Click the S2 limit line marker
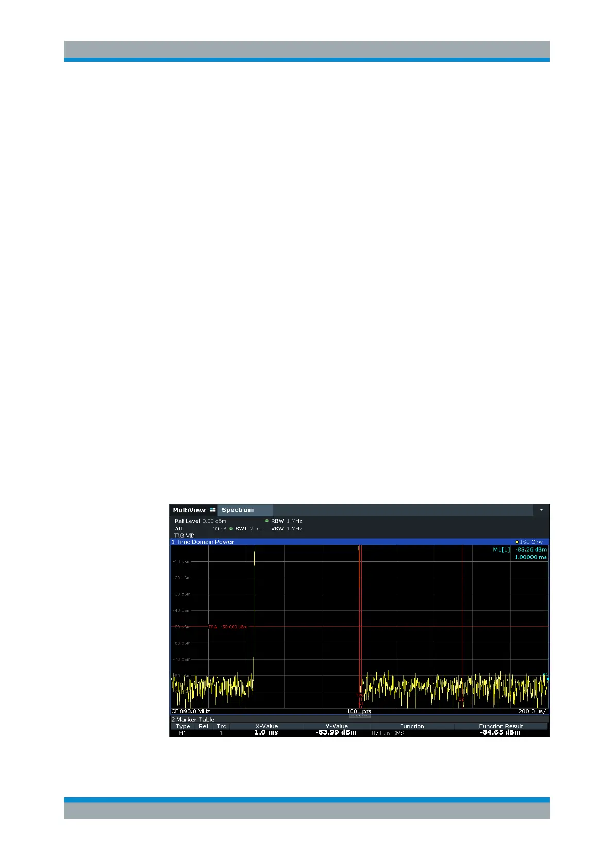614x868 pixels. (461, 700)
